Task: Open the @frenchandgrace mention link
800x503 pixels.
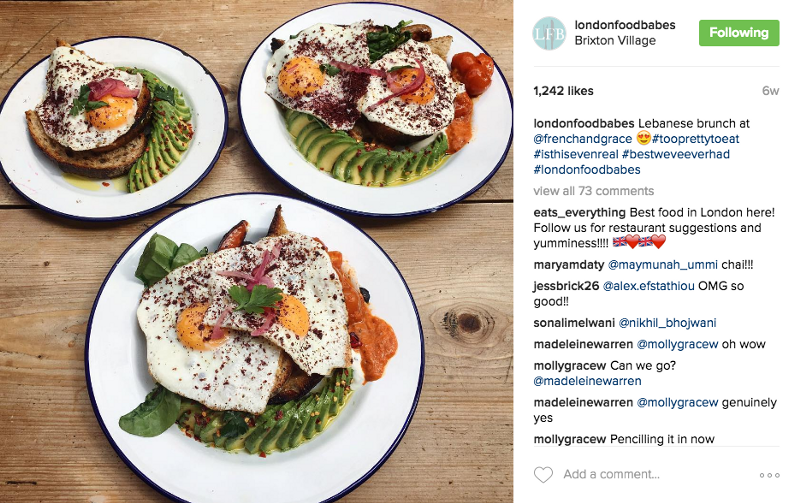Action: (583, 139)
